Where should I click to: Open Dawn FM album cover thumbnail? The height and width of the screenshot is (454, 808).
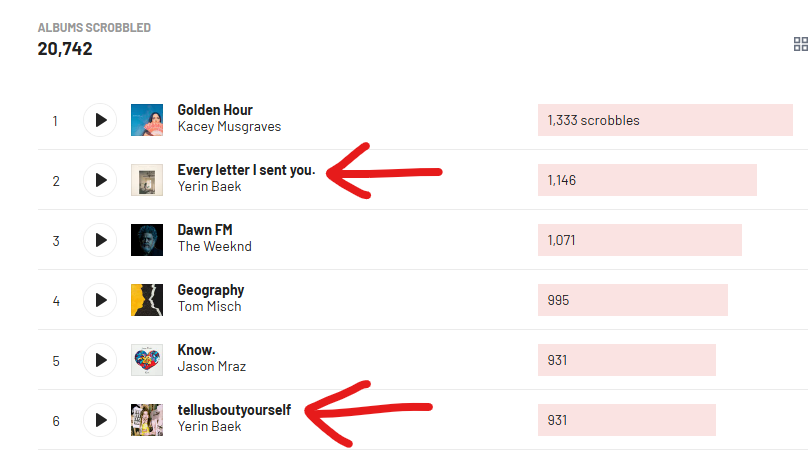[147, 240]
